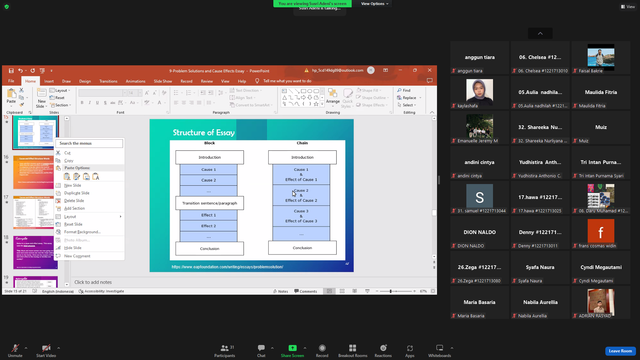Click the Zoom Record button
The width and height of the screenshot is (640, 360).
322,351
